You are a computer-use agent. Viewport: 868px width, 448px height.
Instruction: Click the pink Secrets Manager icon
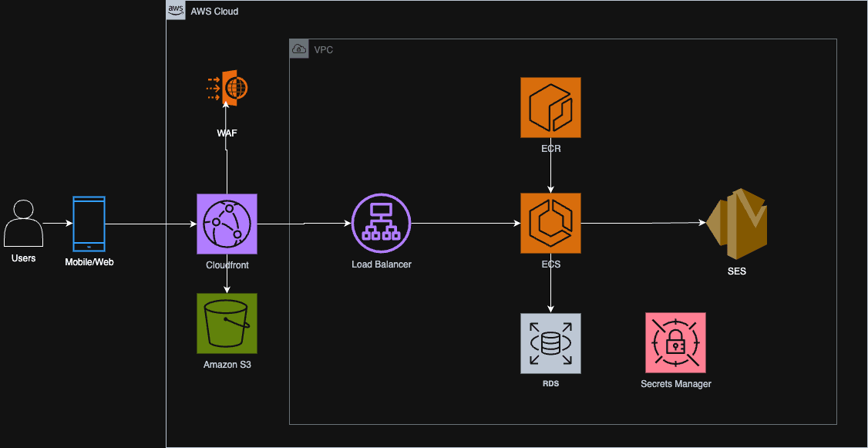pyautogui.click(x=675, y=343)
